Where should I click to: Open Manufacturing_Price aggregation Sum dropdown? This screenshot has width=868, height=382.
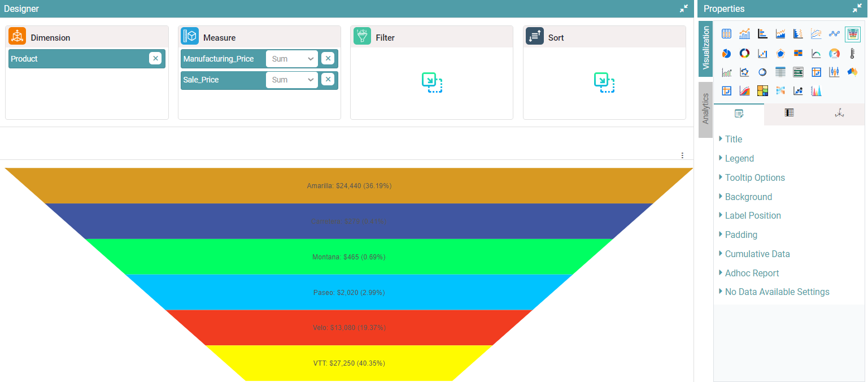tap(291, 59)
